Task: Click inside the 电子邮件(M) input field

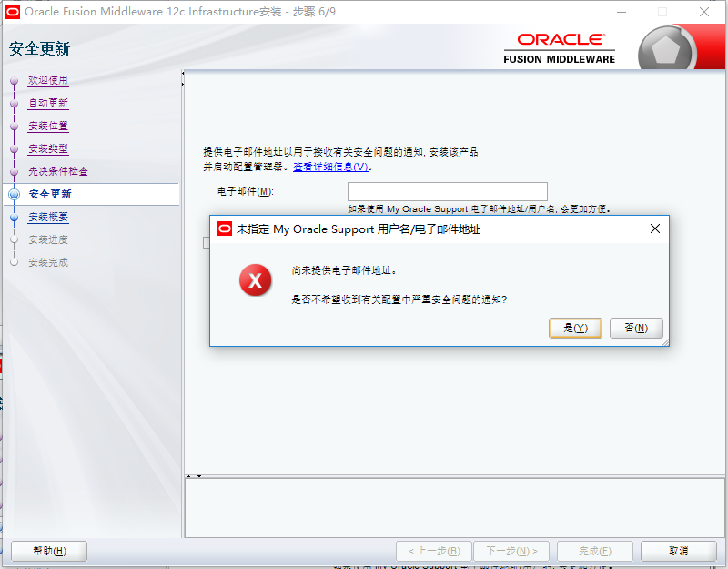Action: tap(448, 191)
